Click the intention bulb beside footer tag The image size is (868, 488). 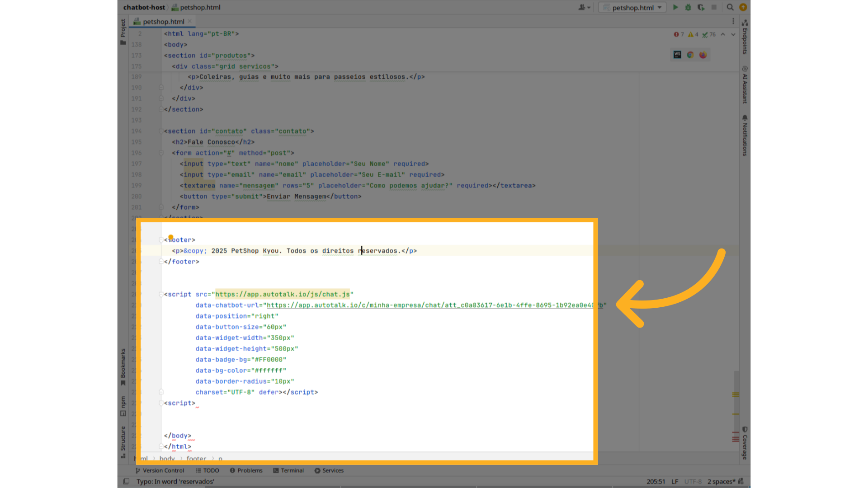171,237
